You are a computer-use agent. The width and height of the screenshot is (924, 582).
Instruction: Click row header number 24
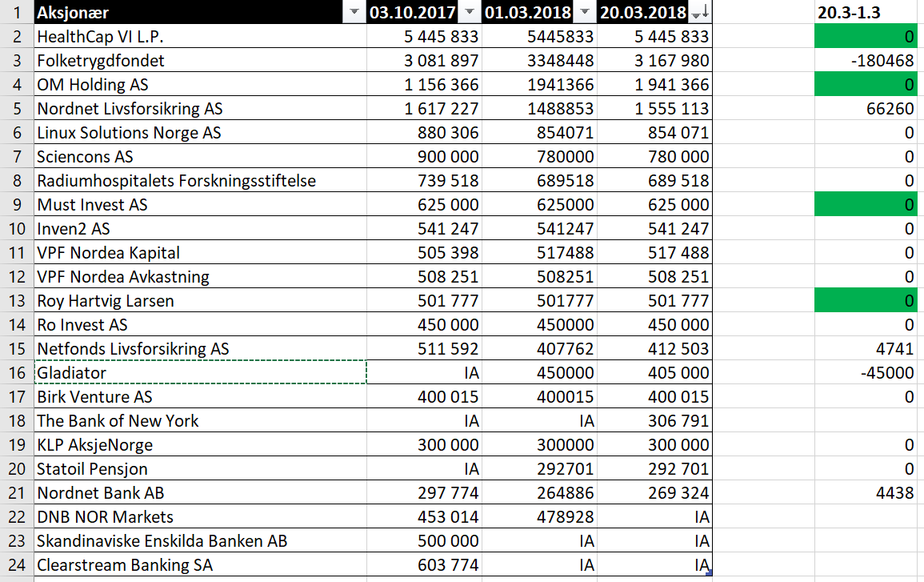coord(17,565)
